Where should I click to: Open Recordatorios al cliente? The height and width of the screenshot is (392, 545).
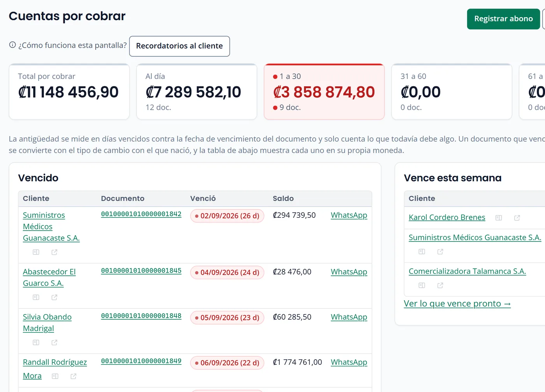click(x=179, y=46)
